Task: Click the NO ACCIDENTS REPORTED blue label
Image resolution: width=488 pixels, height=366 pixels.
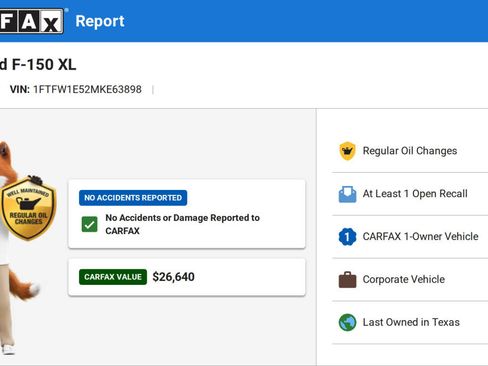Action: pyautogui.click(x=133, y=198)
